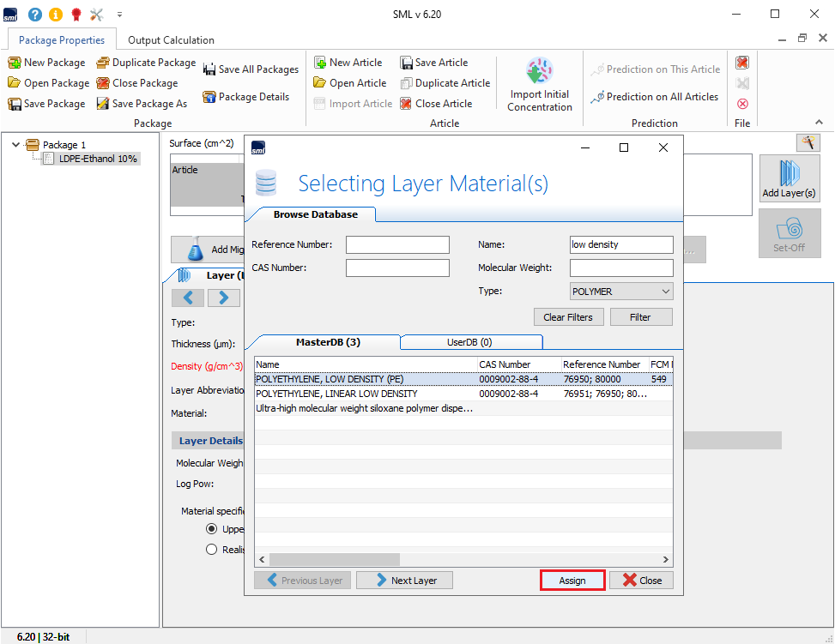Select the Upper material specification radio button
This screenshot has height=644, width=835.
pos(211,529)
